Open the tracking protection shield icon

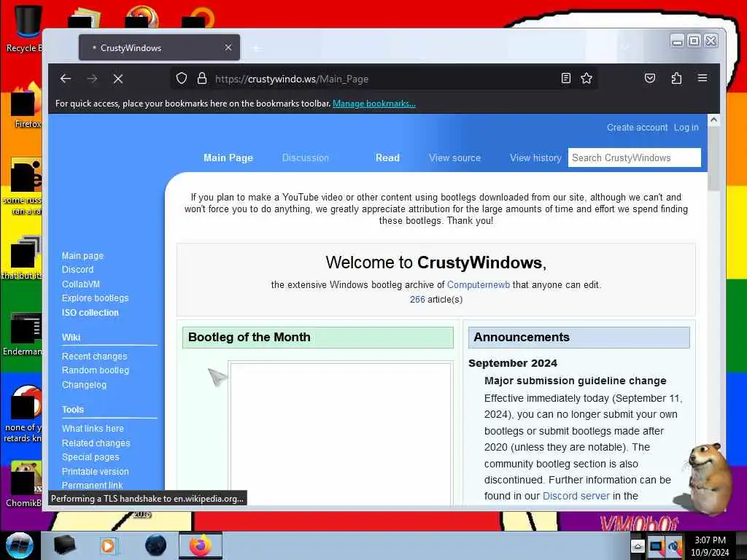[182, 79]
